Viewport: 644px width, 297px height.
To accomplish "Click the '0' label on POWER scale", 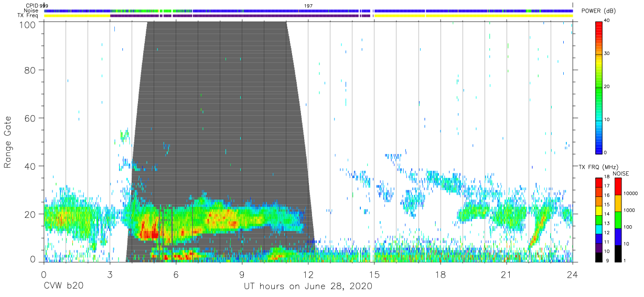I will coord(606,152).
